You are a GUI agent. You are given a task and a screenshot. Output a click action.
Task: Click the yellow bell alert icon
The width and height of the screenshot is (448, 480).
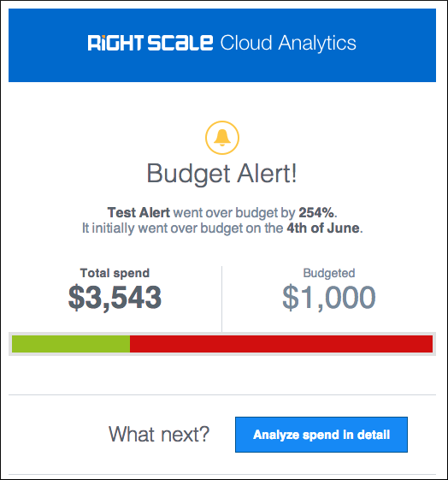(x=222, y=138)
